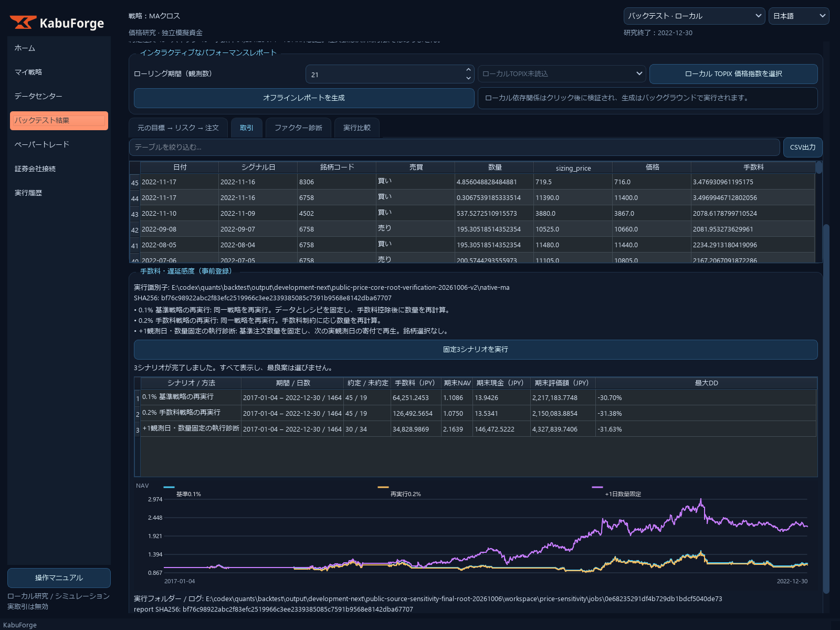This screenshot has height=630, width=840.
Task: Sort trades table by 銘柄コード header
Action: coord(337,167)
